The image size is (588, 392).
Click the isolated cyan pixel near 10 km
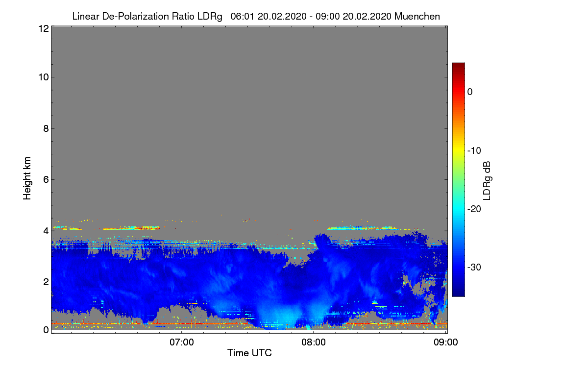307,74
